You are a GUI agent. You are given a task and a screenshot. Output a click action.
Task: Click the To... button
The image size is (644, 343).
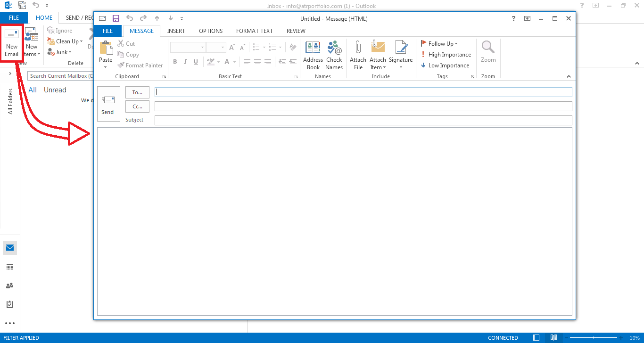pyautogui.click(x=137, y=92)
